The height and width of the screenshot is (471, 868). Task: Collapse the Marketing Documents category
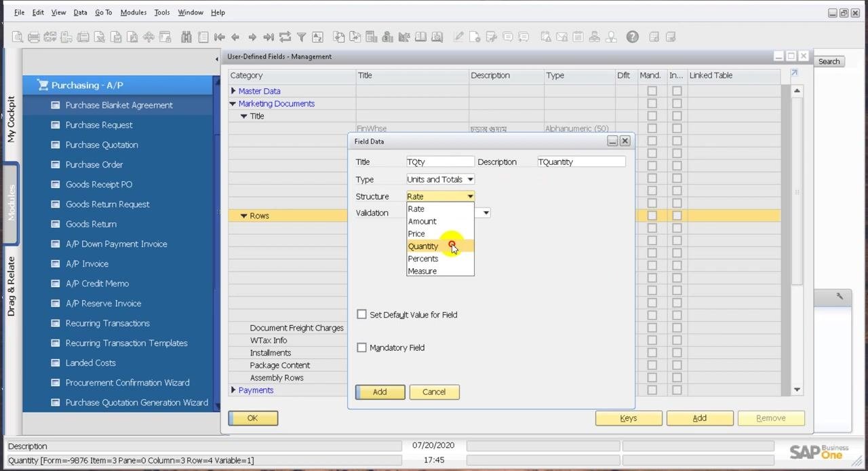(233, 104)
